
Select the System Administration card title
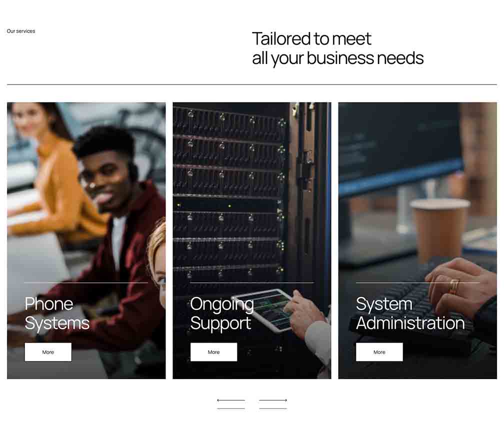[410, 313]
